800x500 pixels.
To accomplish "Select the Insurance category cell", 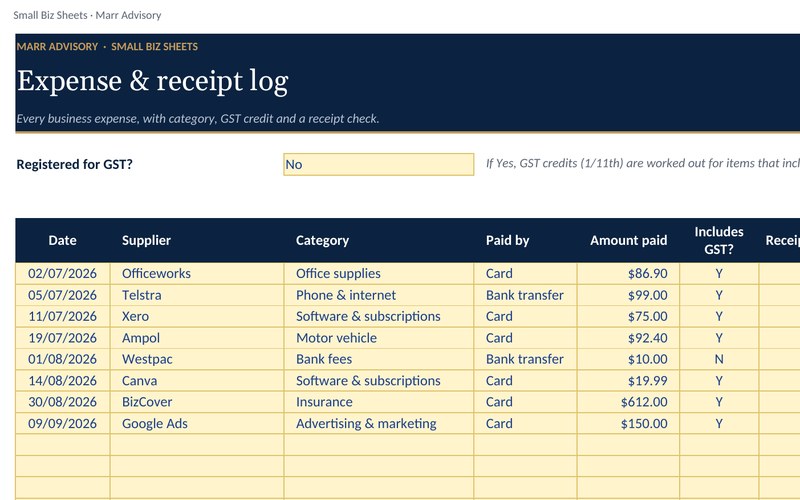I will click(379, 402).
